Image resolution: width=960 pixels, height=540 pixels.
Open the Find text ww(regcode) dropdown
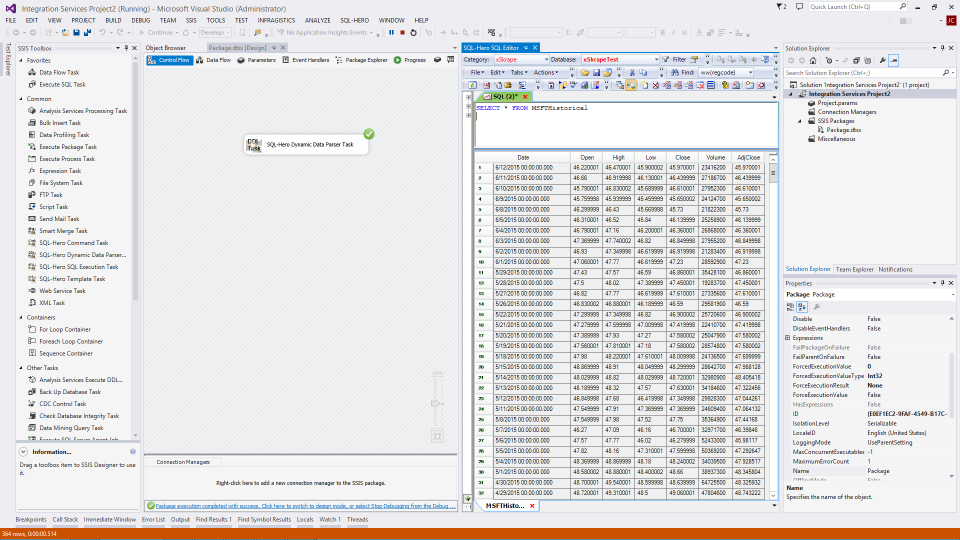coord(751,72)
